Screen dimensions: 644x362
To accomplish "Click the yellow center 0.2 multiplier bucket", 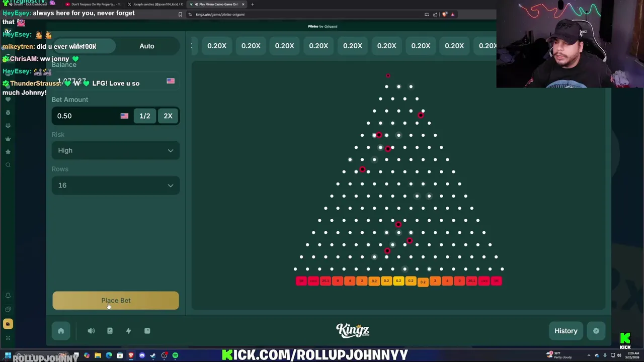I will (x=398, y=281).
